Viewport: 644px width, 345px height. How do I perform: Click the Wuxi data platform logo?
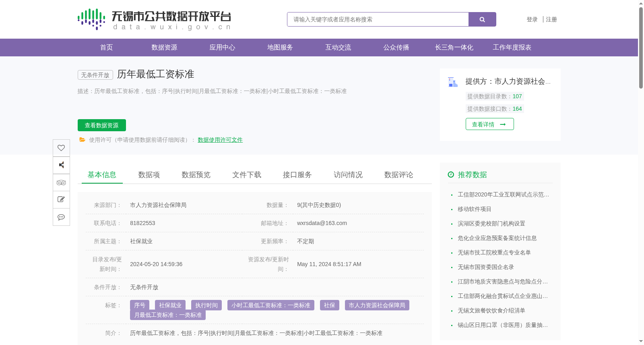pyautogui.click(x=154, y=19)
